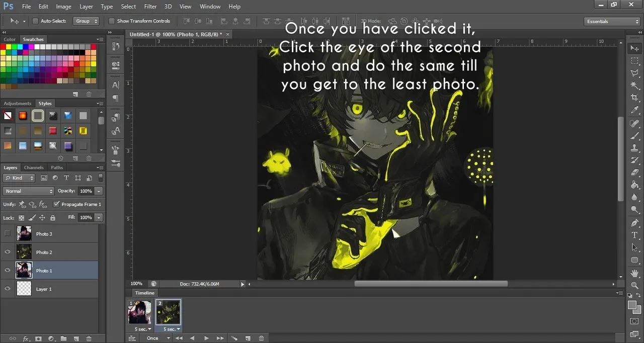
Task: Toggle the Auto-Select checkbox
Action: (35, 21)
